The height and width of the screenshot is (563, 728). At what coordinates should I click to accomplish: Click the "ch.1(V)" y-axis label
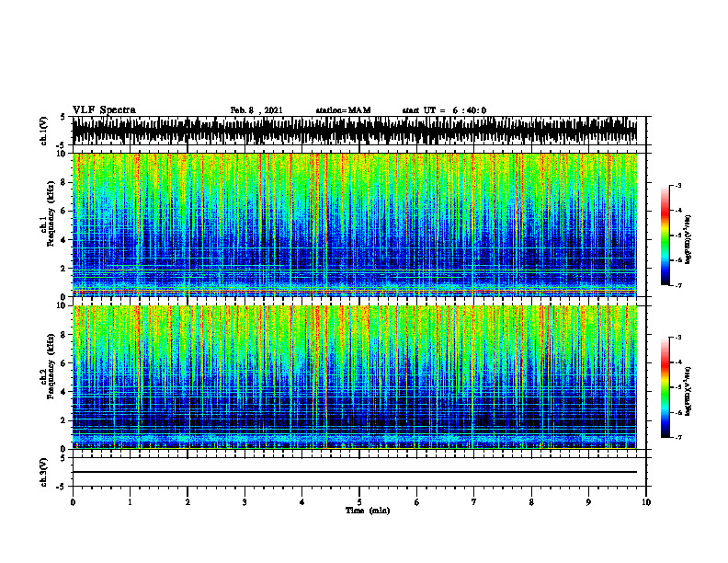pyautogui.click(x=44, y=131)
